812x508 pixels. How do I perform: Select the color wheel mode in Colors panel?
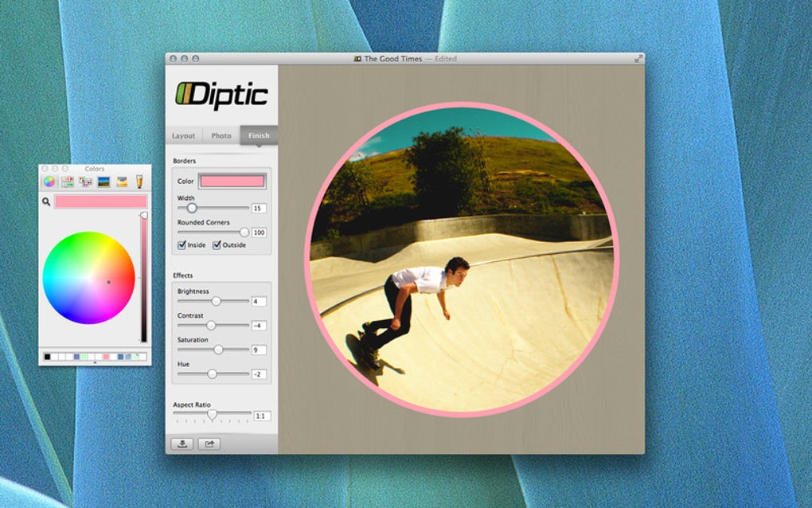(49, 182)
